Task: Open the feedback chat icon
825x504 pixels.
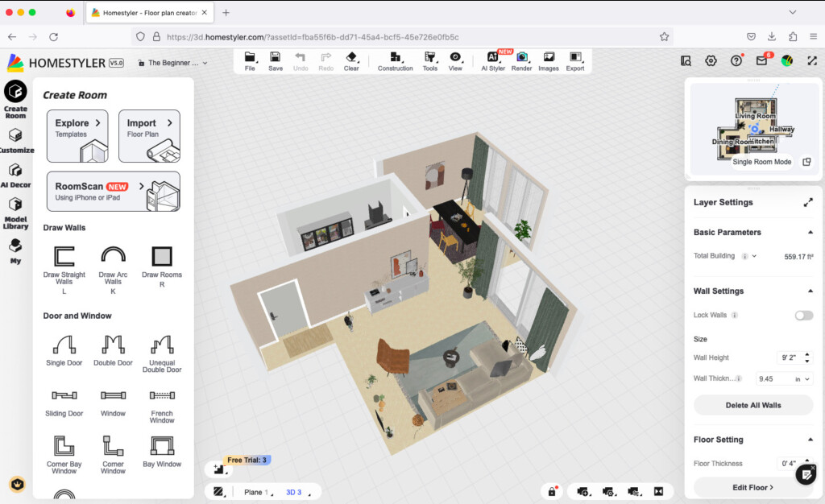Action: (x=806, y=474)
